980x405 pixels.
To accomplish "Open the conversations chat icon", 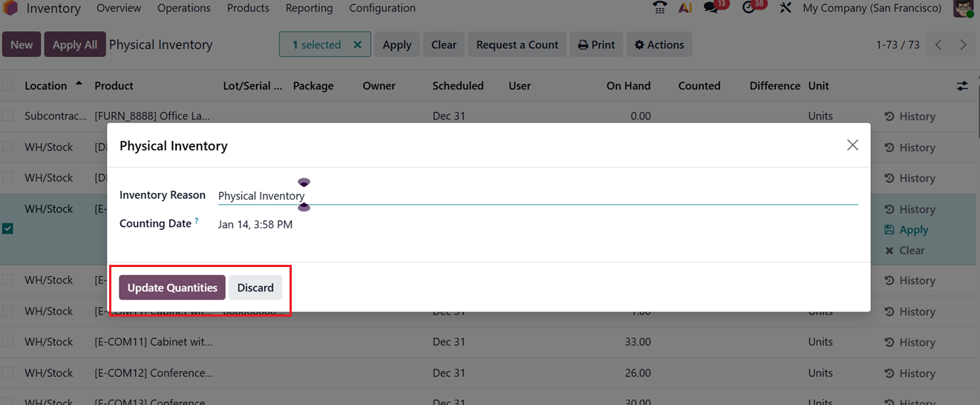I will (x=711, y=8).
